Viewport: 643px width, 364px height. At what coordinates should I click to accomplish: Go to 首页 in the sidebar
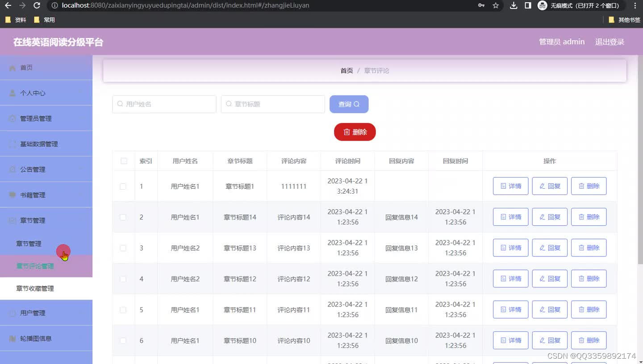pos(46,68)
